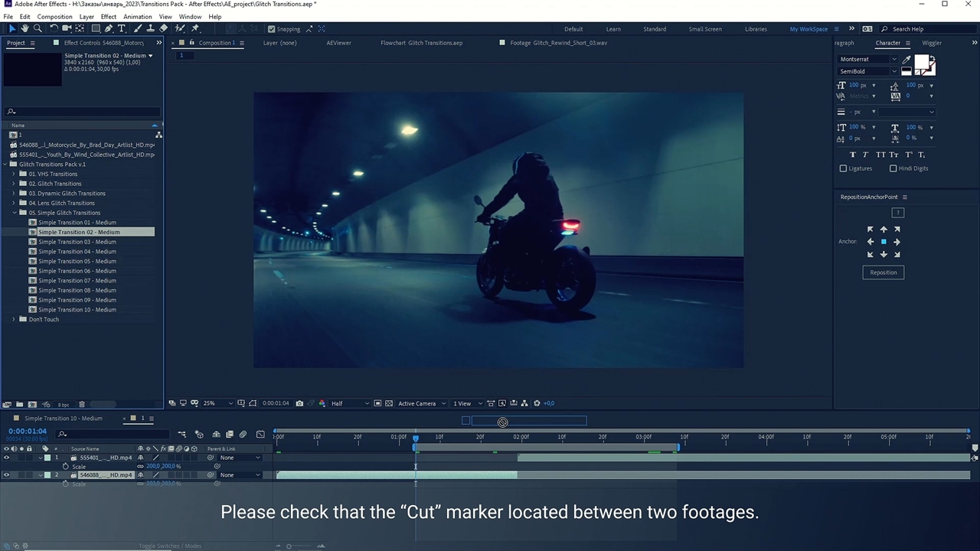This screenshot has height=551, width=980.
Task: Select the Zoom magnifier tool
Action: [38, 29]
